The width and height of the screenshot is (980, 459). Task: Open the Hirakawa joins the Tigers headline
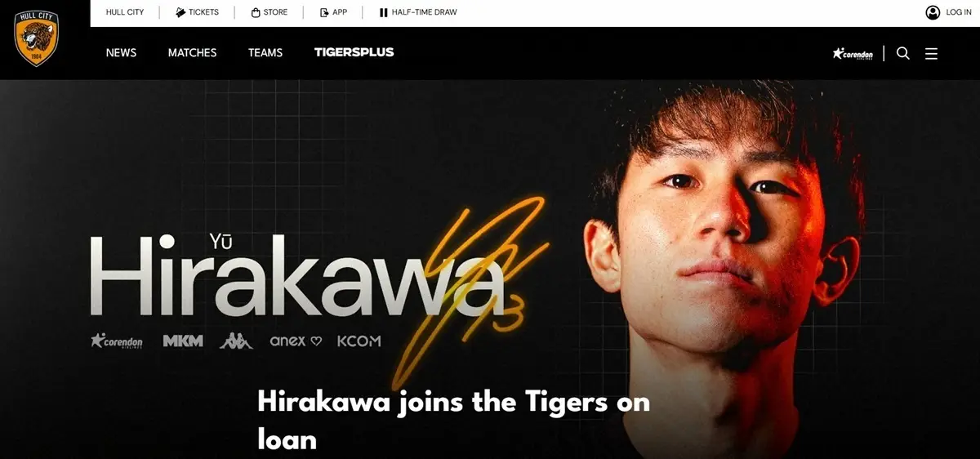[x=453, y=421]
